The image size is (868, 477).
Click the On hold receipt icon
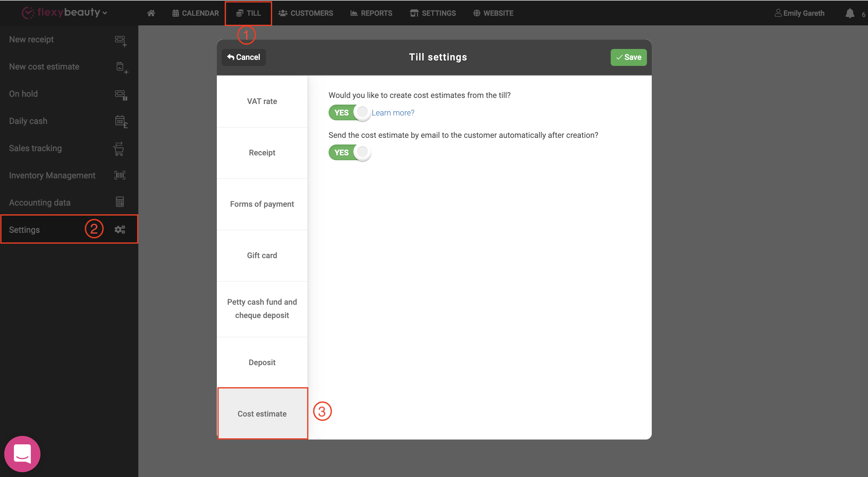pyautogui.click(x=121, y=95)
